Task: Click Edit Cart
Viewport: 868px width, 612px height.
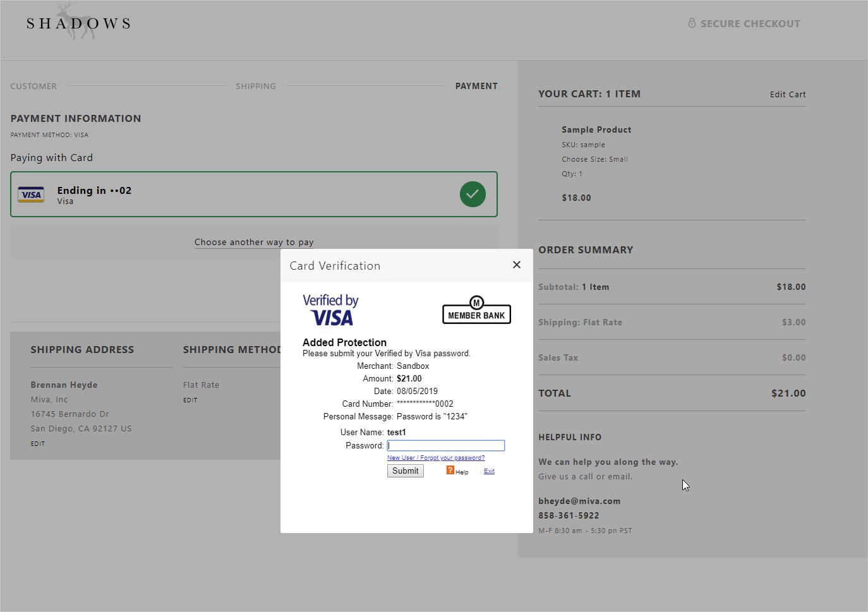Action: click(787, 94)
